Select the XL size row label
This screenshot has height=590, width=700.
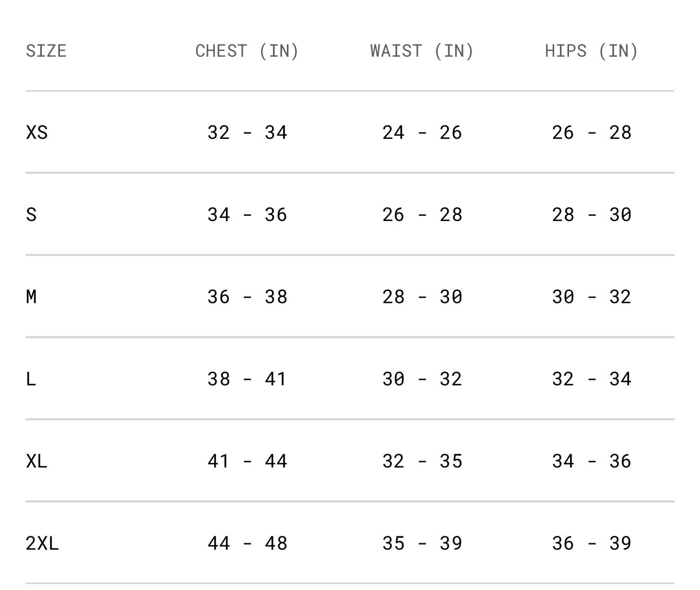[37, 461]
